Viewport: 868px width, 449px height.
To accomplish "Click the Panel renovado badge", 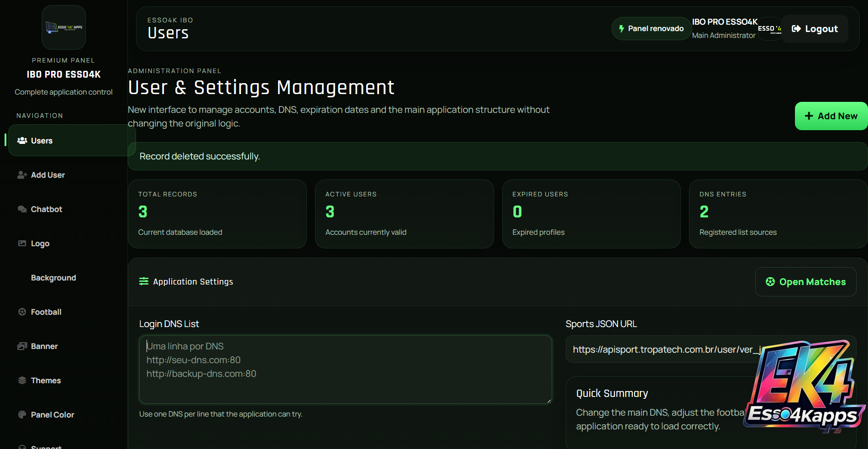I will click(651, 29).
